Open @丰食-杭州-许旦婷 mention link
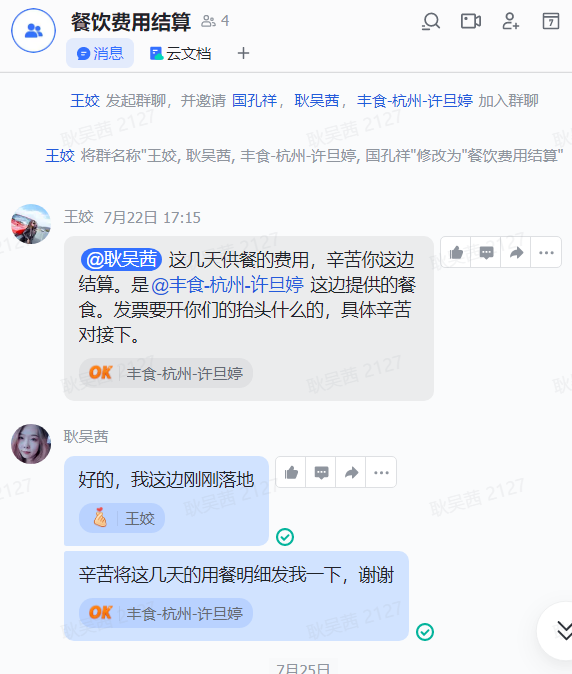This screenshot has width=572, height=674. click(227, 285)
